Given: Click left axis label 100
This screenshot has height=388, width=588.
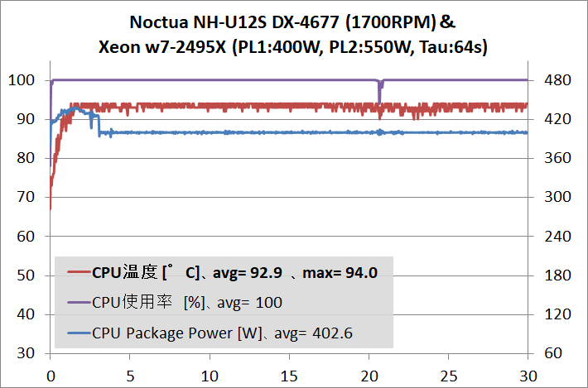Looking at the screenshot, I should pos(22,80).
